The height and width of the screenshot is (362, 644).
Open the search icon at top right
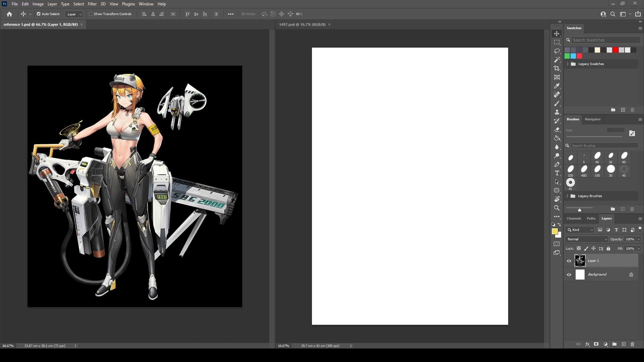[x=613, y=14]
